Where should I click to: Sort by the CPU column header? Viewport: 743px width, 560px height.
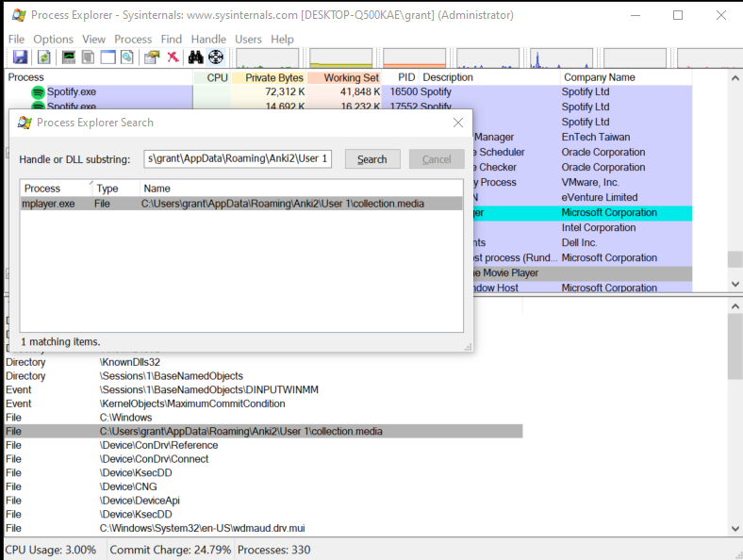pos(212,77)
